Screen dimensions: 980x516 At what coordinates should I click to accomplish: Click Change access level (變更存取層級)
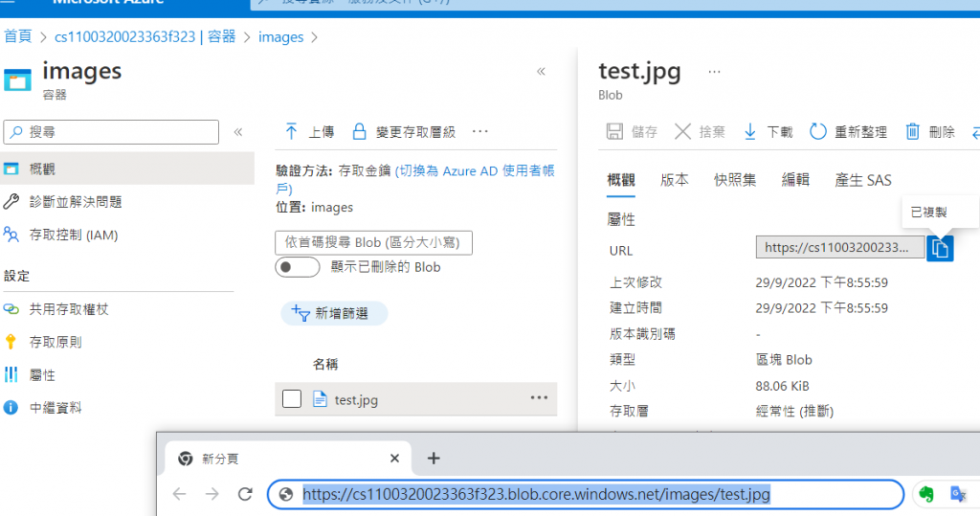click(404, 132)
